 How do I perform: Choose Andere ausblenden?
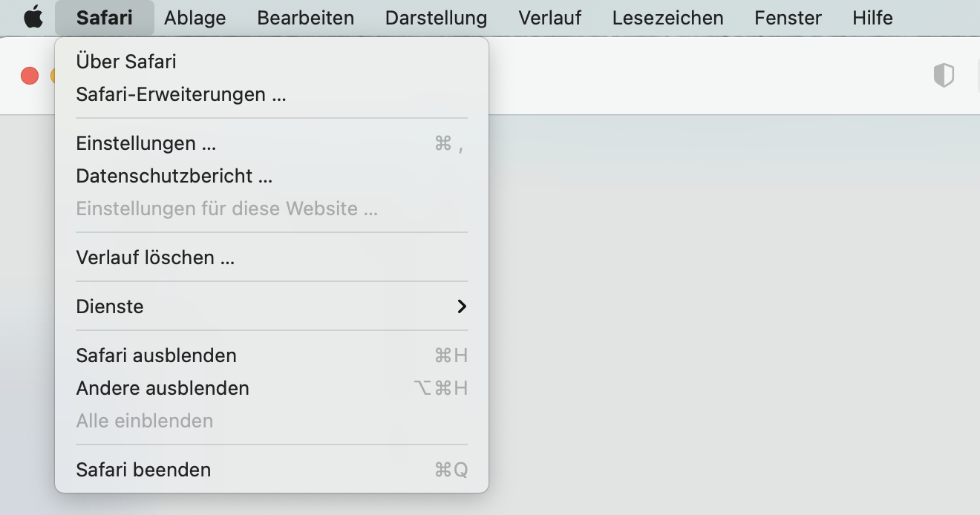(x=163, y=388)
